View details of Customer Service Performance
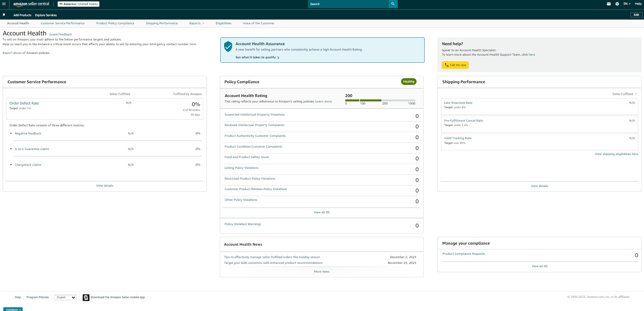 pos(105,186)
